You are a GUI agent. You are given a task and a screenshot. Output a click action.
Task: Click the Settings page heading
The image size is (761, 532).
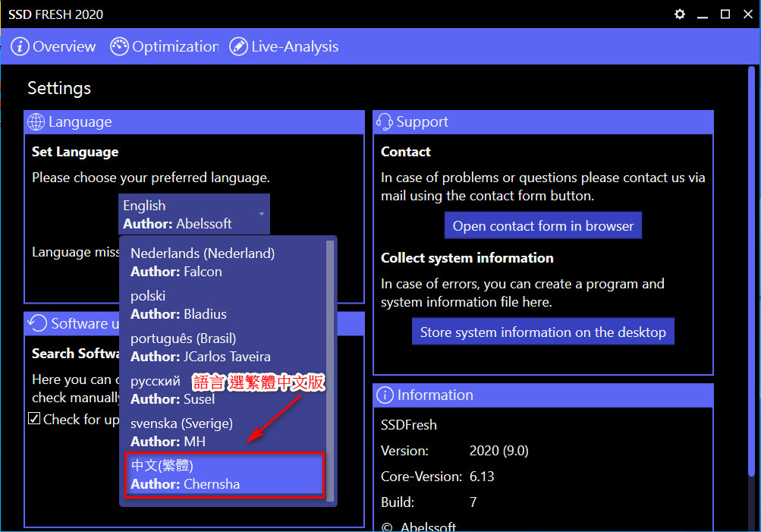click(x=59, y=88)
